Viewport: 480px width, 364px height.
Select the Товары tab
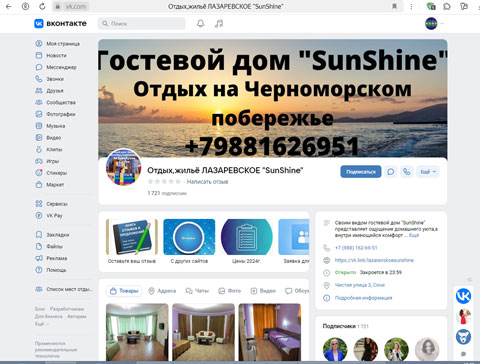click(124, 291)
